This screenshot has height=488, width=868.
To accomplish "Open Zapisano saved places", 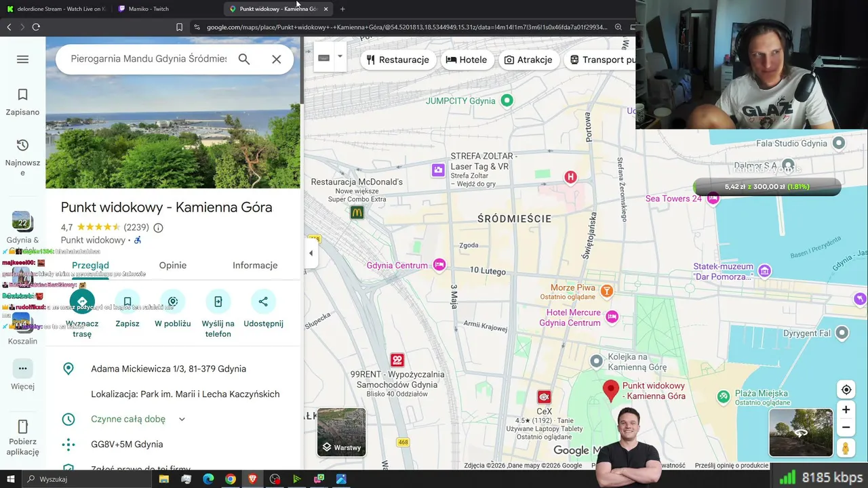I will pyautogui.click(x=22, y=102).
